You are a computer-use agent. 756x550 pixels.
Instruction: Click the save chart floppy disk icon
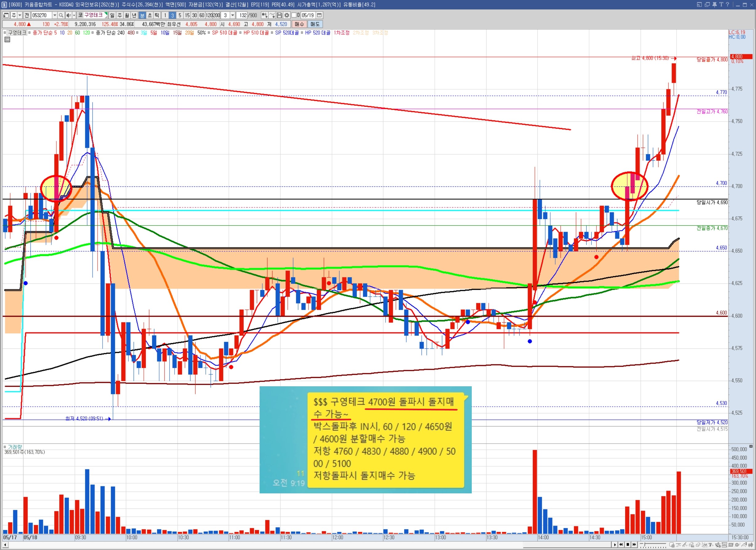point(279,15)
